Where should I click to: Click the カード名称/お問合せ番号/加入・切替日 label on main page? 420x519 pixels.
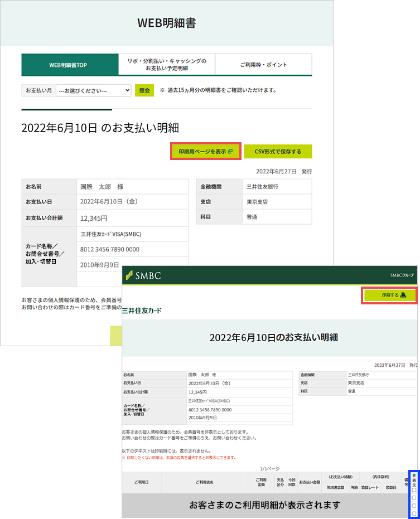tap(45, 254)
